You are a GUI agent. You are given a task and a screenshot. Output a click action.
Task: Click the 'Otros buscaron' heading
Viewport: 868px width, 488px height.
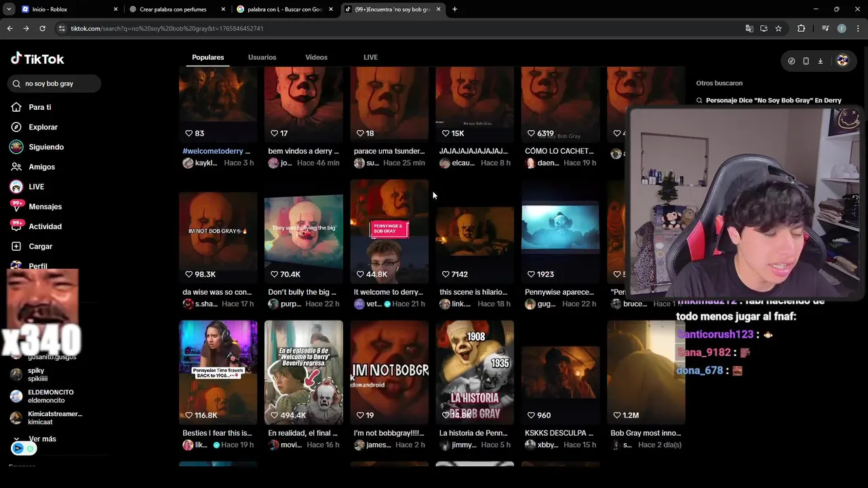pos(719,83)
